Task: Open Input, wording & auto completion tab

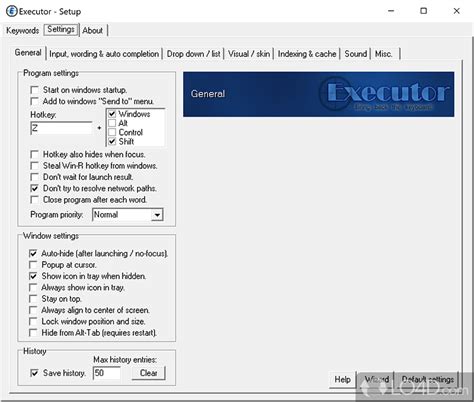Action: click(x=104, y=54)
